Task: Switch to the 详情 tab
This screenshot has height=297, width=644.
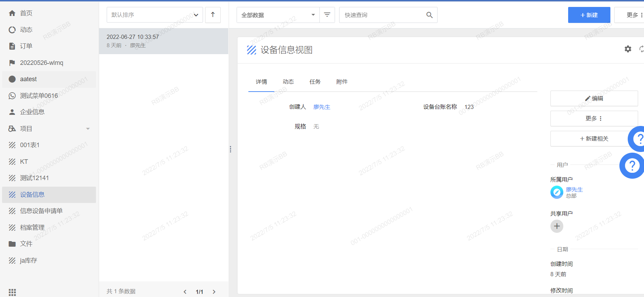Action: pos(262,82)
